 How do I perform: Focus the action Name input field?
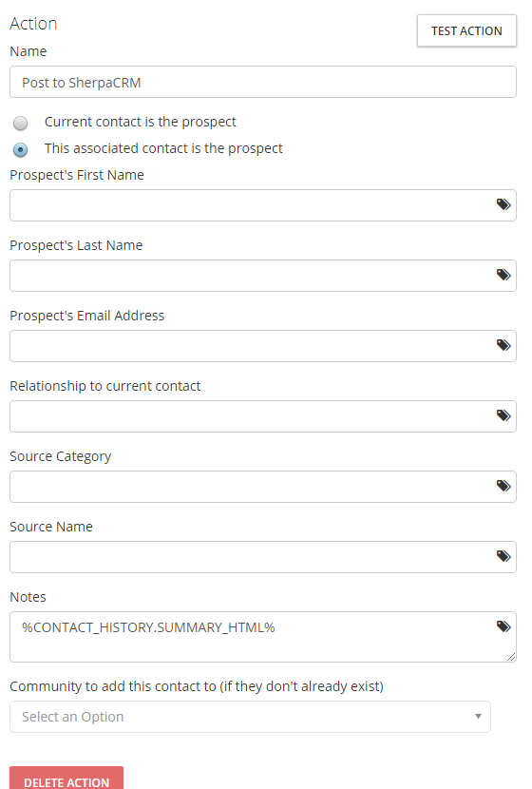coord(263,82)
